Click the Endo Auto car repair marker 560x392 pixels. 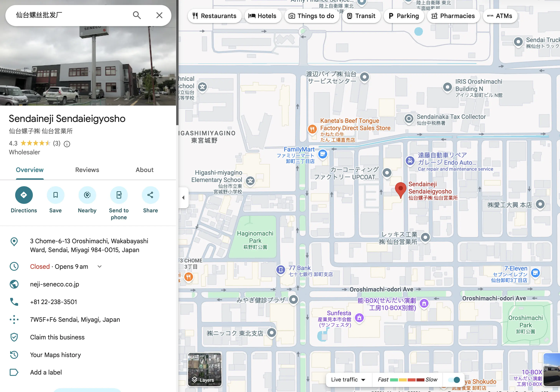pyautogui.click(x=410, y=161)
